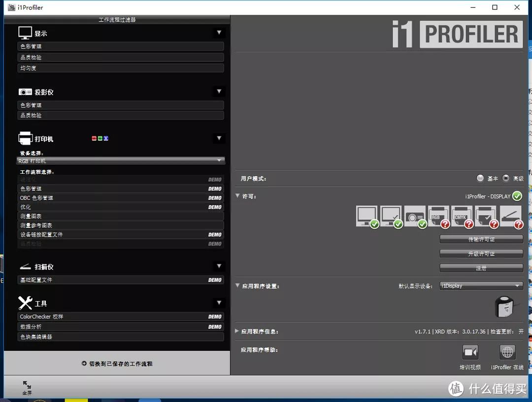Open the i1Profiler online globe icon
532x402 pixels.
pyautogui.click(x=507, y=352)
